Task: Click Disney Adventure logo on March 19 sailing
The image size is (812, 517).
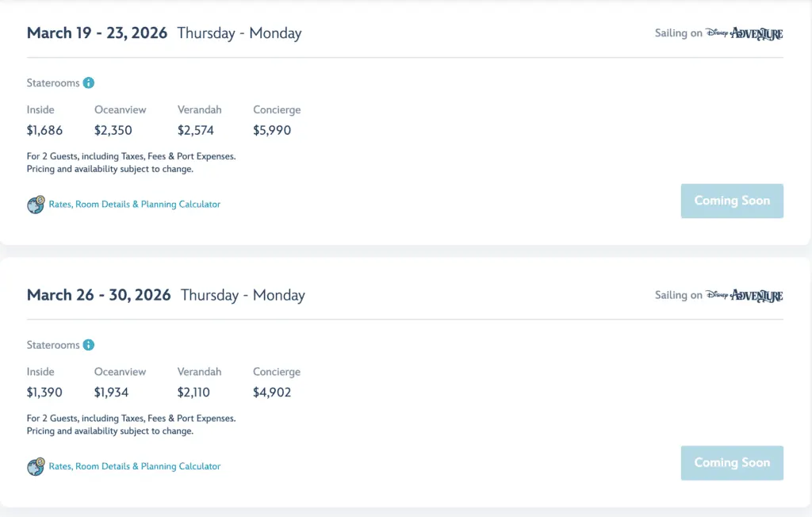Action: click(x=744, y=33)
